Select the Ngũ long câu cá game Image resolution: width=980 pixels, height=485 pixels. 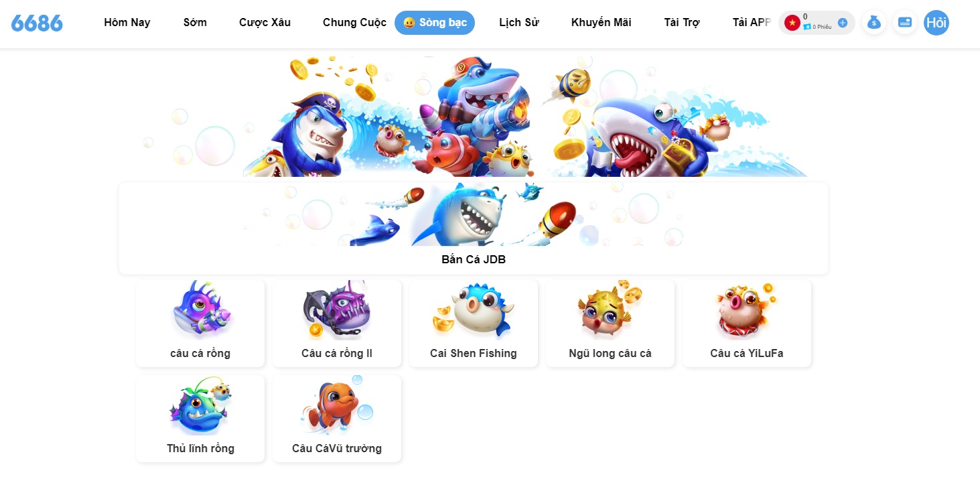[610, 324]
